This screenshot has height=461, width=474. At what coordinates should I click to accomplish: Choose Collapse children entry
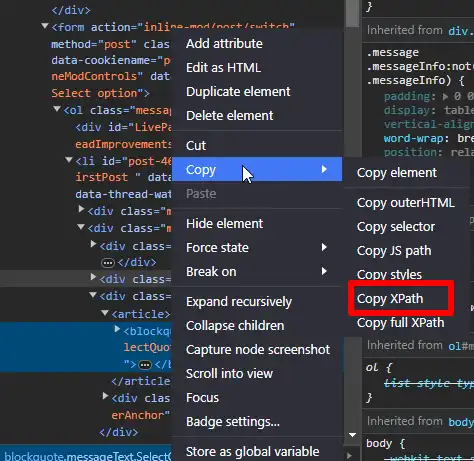[x=235, y=326]
